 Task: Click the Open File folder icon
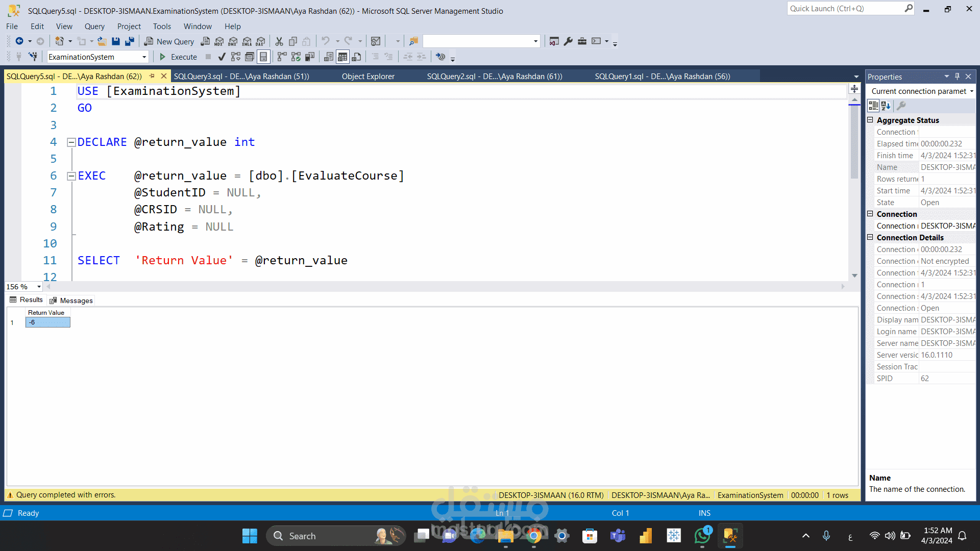102,41
